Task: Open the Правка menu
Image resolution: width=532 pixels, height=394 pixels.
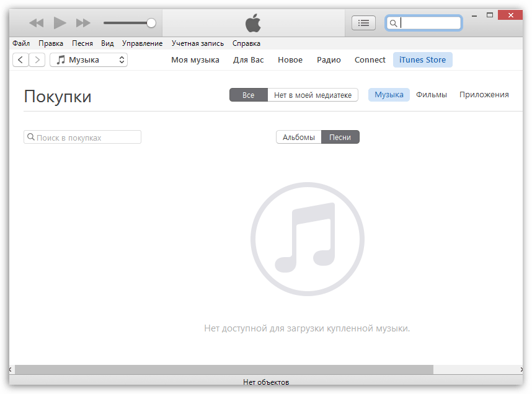Action: (x=51, y=43)
